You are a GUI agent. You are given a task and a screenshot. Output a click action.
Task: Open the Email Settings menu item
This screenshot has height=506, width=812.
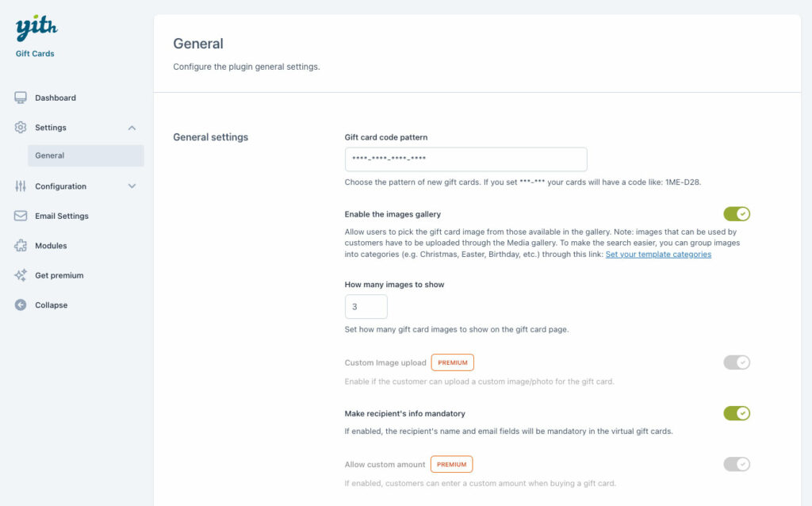62,216
